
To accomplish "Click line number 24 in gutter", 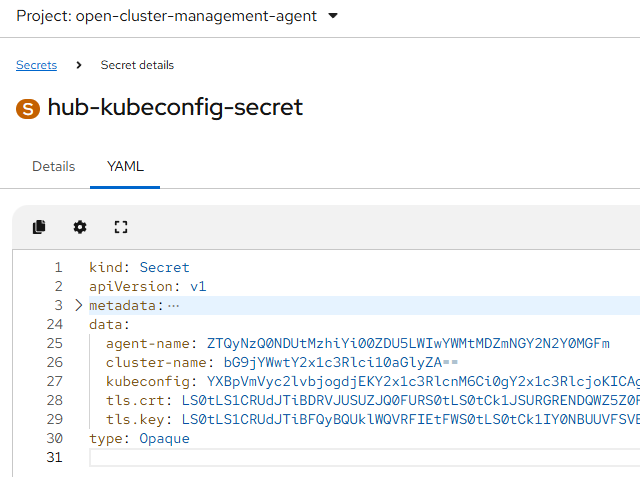I will click(54, 324).
